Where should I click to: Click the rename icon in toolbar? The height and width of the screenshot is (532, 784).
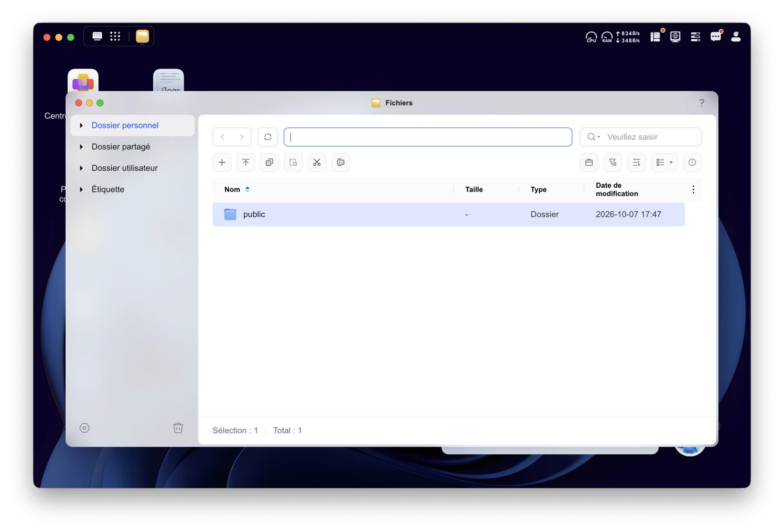(341, 162)
